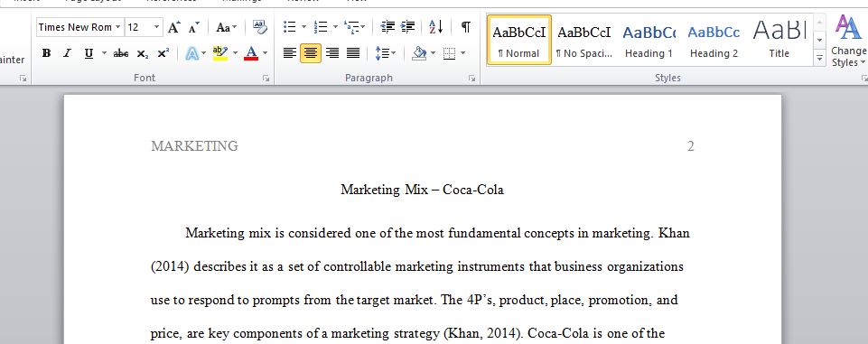
Task: Align text left
Action: tap(290, 53)
